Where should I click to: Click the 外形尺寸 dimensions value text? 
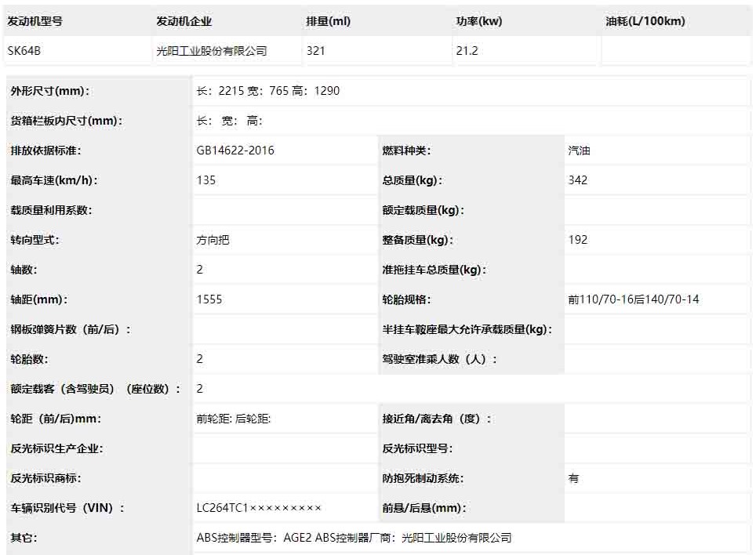(x=268, y=91)
